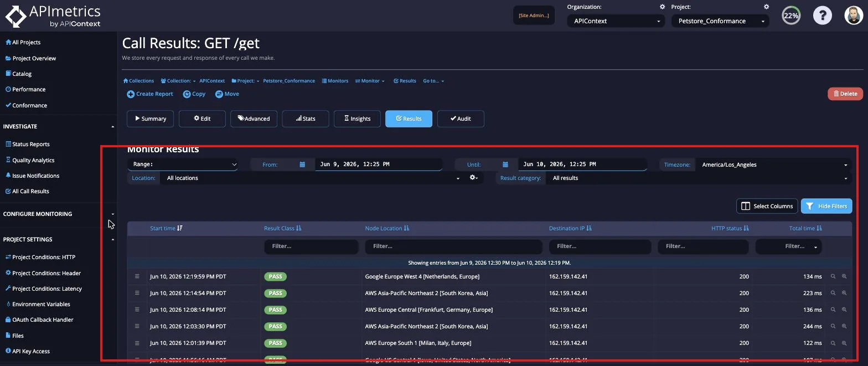The image size is (868, 366).
Task: Click zoom-in icon for 136 ms row
Action: pyautogui.click(x=844, y=310)
